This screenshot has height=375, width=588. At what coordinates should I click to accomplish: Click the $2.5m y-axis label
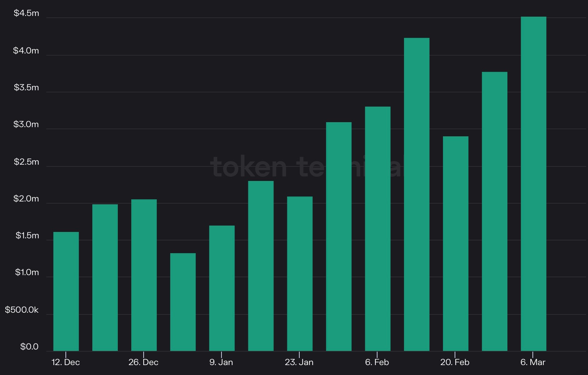26,162
